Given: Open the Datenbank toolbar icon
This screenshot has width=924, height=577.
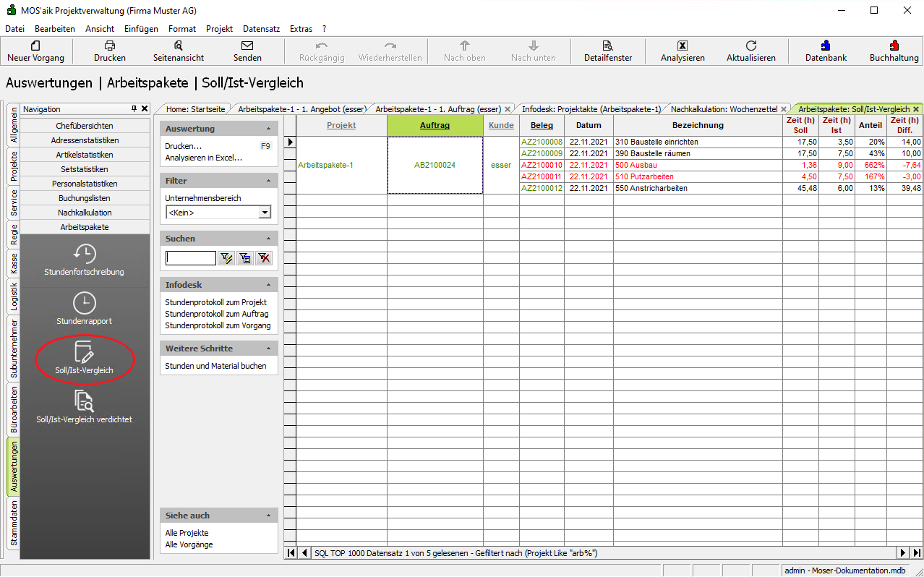Looking at the screenshot, I should (x=826, y=46).
